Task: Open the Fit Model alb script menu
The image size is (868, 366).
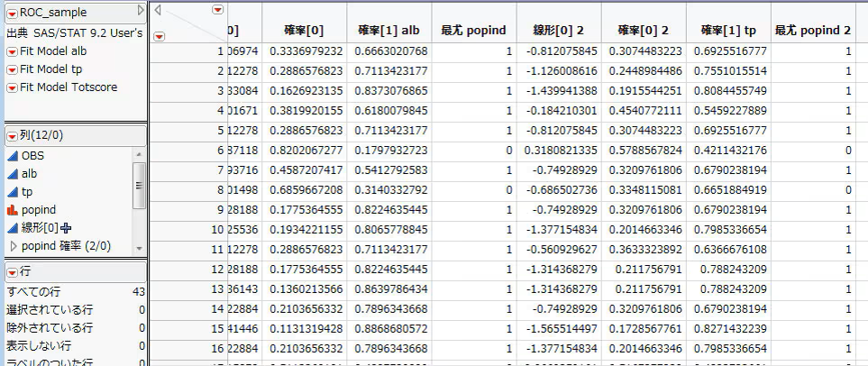Action: point(13,52)
